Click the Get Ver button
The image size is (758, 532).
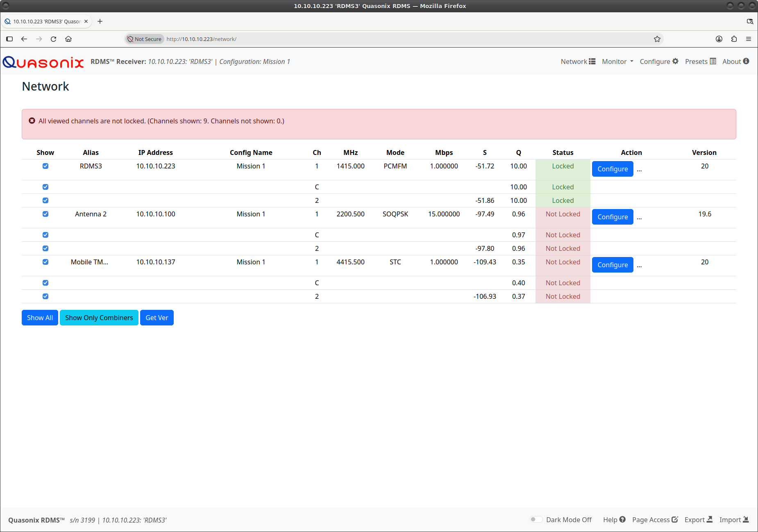(157, 318)
